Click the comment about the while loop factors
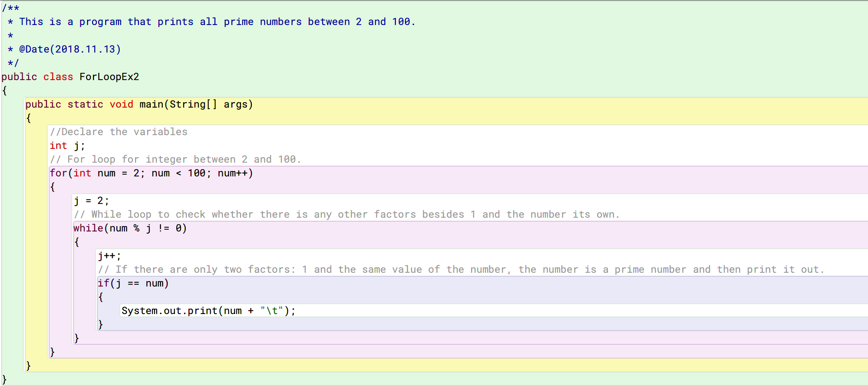Image resolution: width=868 pixels, height=386 pixels. click(x=346, y=214)
